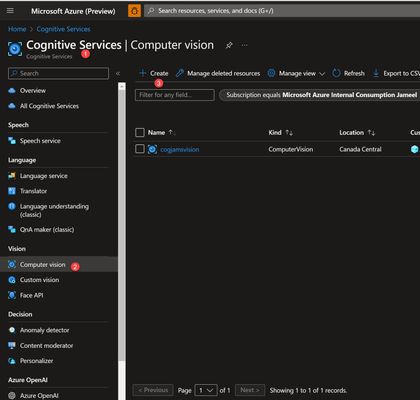Focus the sidebar Search box

pos(58,73)
